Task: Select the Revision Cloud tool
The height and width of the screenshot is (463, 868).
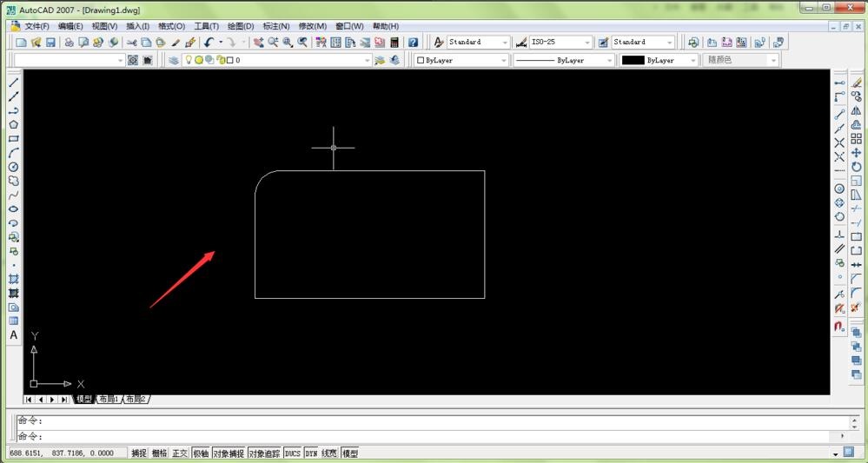Action: tap(14, 181)
